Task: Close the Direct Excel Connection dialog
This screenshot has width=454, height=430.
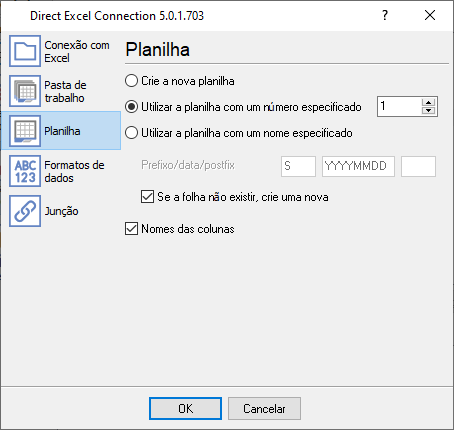Action: pos(430,15)
